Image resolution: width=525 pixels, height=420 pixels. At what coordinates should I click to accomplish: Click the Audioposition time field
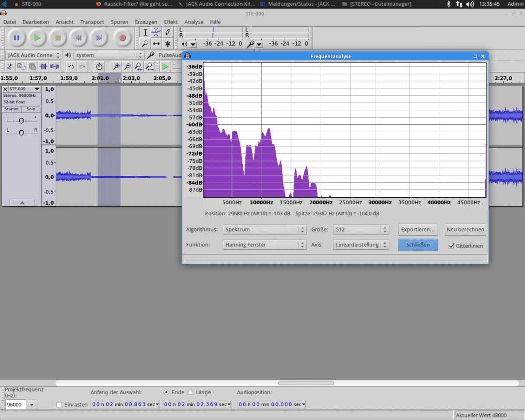(271, 405)
